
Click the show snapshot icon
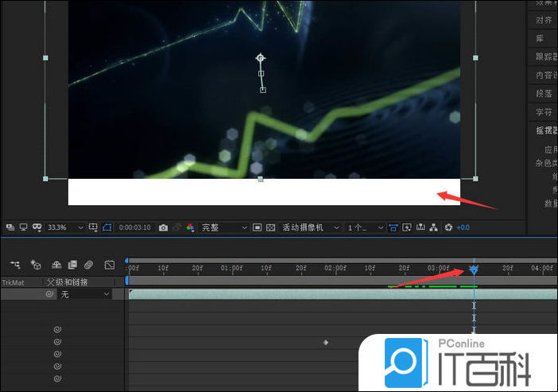click(x=177, y=227)
